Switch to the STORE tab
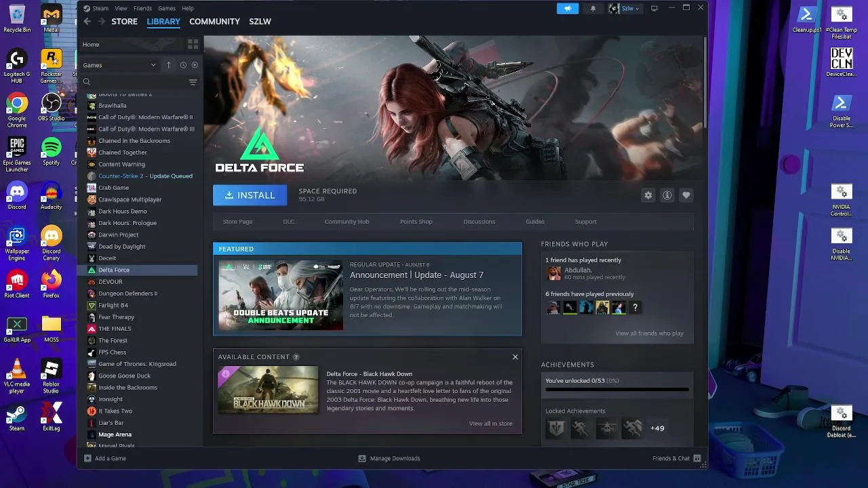 (125, 22)
